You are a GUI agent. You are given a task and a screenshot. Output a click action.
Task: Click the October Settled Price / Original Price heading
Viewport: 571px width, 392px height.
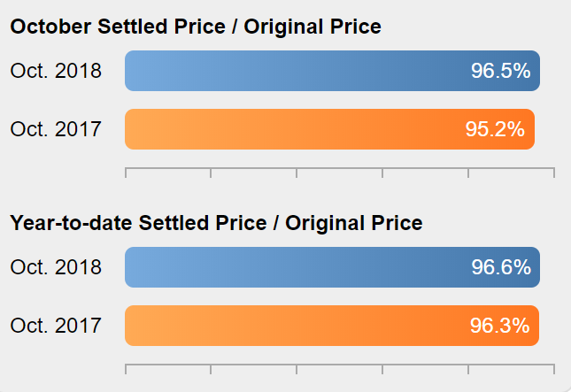[196, 27]
